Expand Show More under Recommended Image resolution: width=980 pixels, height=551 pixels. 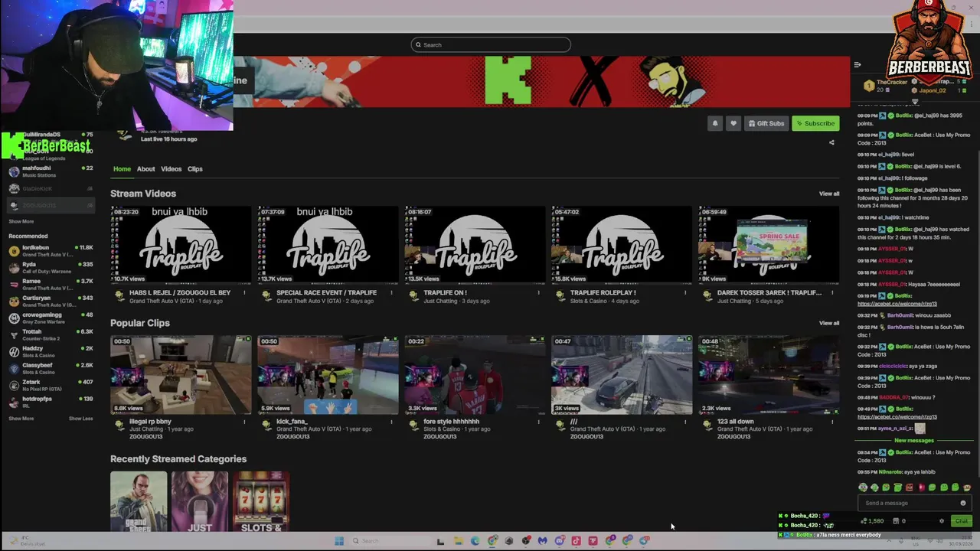tap(21, 419)
